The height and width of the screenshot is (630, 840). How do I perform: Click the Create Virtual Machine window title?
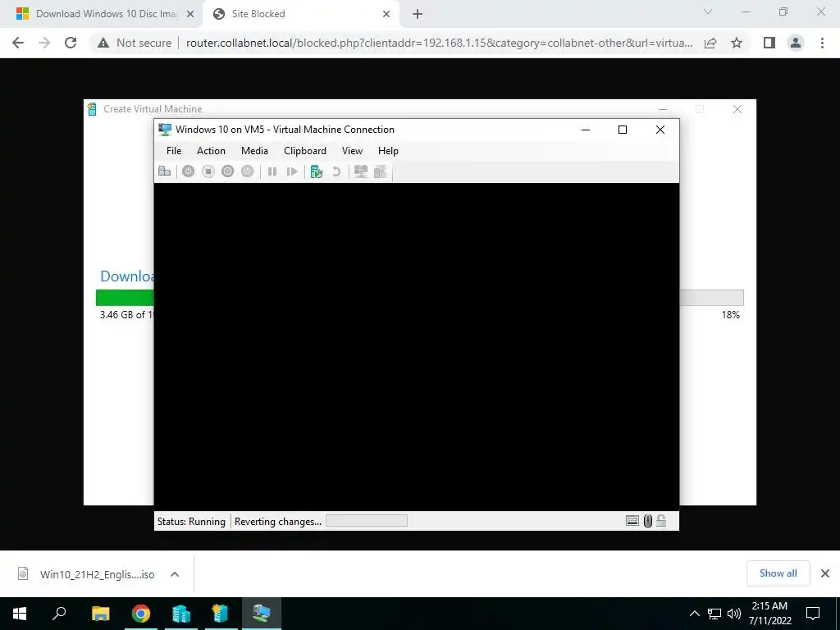tap(153, 109)
